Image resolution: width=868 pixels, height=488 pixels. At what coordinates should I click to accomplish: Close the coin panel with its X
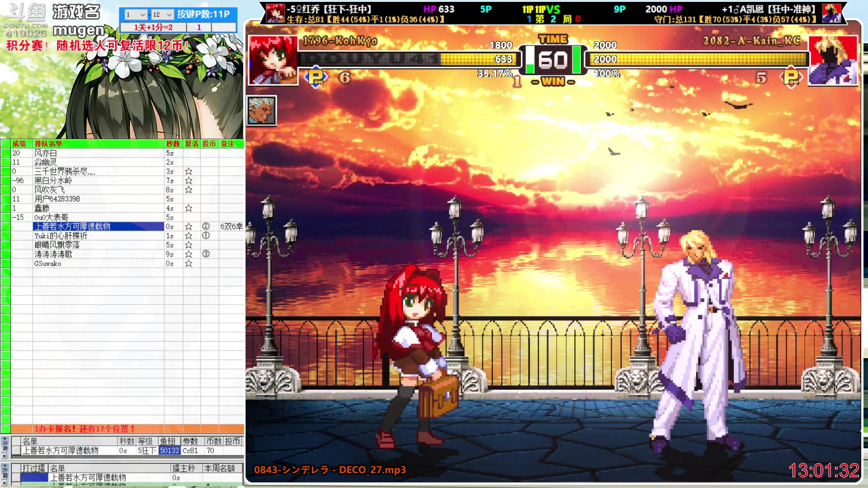coord(5,456)
